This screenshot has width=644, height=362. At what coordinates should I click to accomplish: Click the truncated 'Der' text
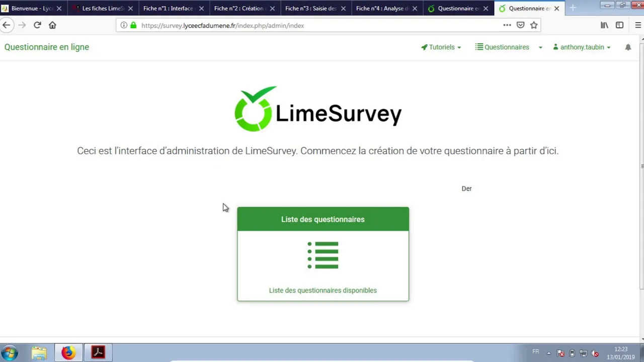(466, 189)
